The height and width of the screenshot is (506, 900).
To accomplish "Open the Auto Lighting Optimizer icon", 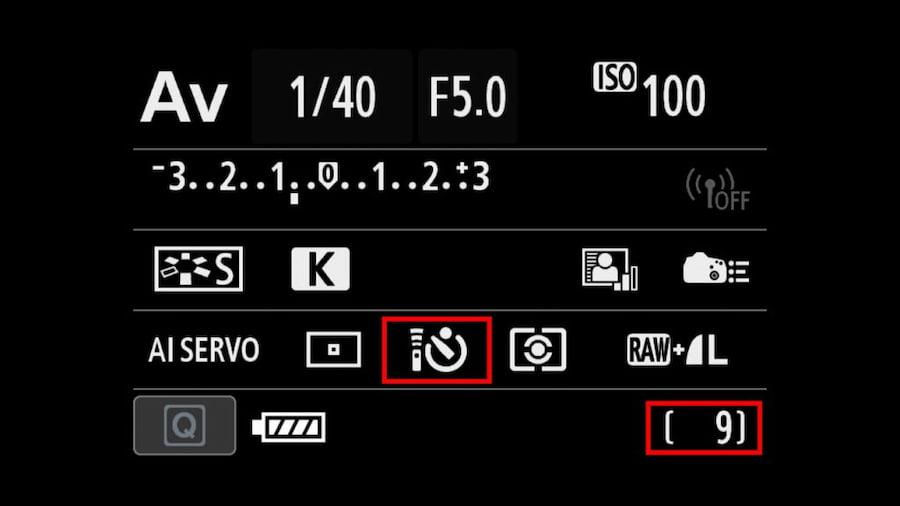I will [610, 269].
